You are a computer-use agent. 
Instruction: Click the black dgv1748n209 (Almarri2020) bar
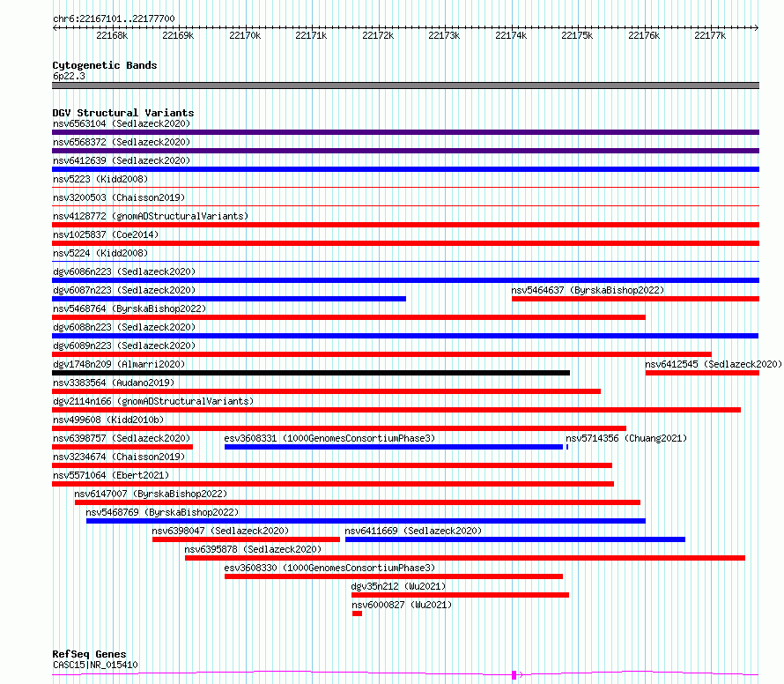point(311,373)
